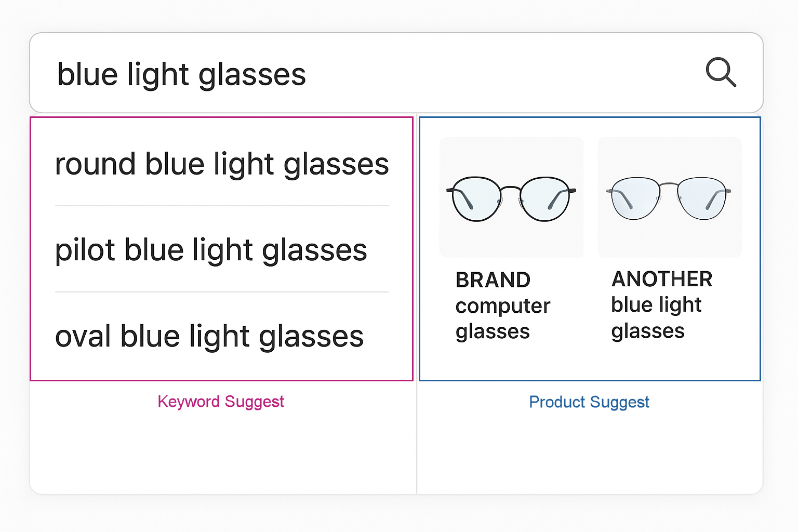798x532 pixels.
Task: Open ANOTHER blue light glasses product image
Action: pyautogui.click(x=670, y=197)
